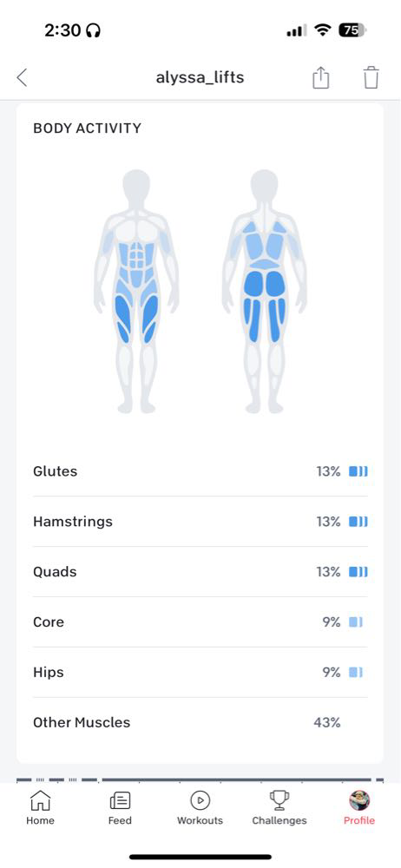This screenshot has height=868, width=401.
Task: Select the Quads row
Action: pyautogui.click(x=200, y=572)
